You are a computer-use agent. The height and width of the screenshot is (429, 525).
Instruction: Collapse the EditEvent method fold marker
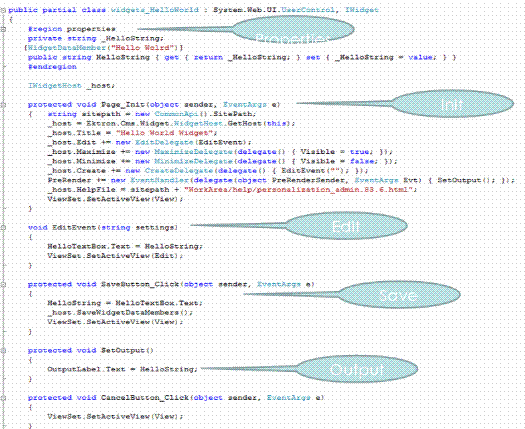click(x=3, y=228)
